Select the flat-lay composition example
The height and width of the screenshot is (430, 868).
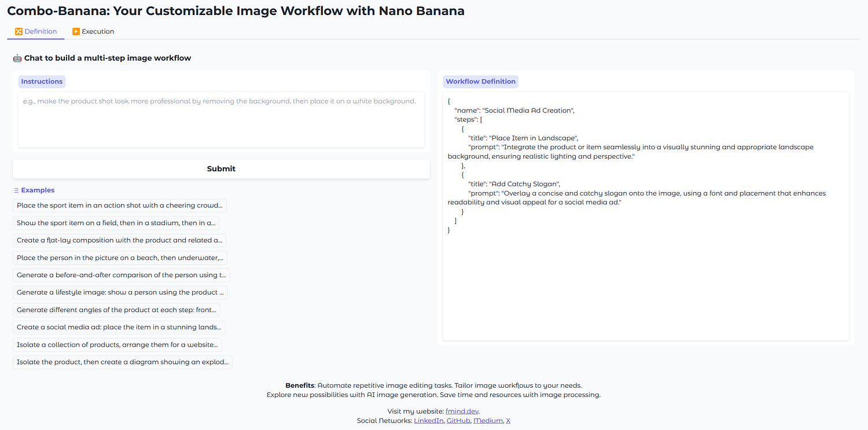tap(119, 240)
